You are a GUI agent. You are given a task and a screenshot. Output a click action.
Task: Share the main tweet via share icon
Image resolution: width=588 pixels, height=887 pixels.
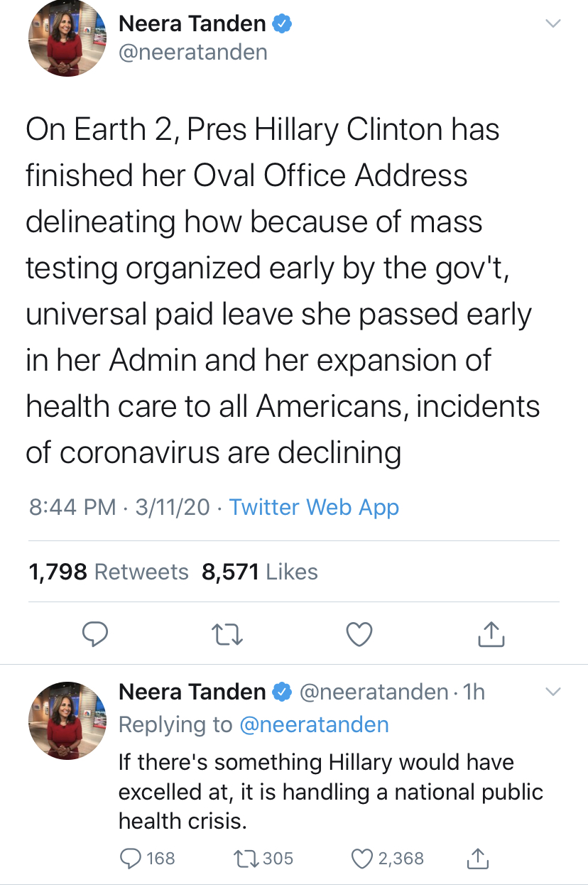(491, 633)
